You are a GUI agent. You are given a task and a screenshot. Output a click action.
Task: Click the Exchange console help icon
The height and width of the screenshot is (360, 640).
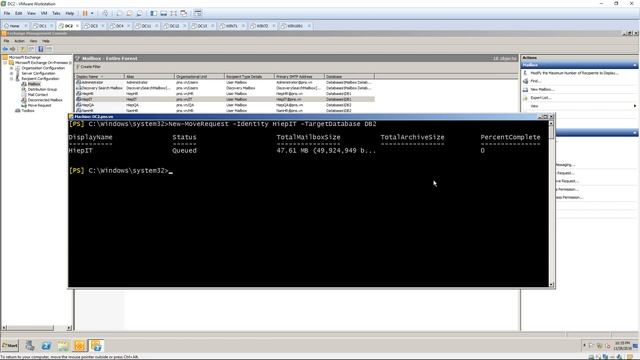tap(41, 49)
